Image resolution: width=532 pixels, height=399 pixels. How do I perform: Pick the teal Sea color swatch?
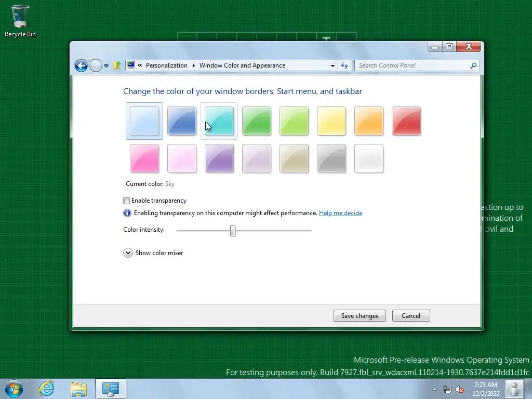pyautogui.click(x=219, y=121)
